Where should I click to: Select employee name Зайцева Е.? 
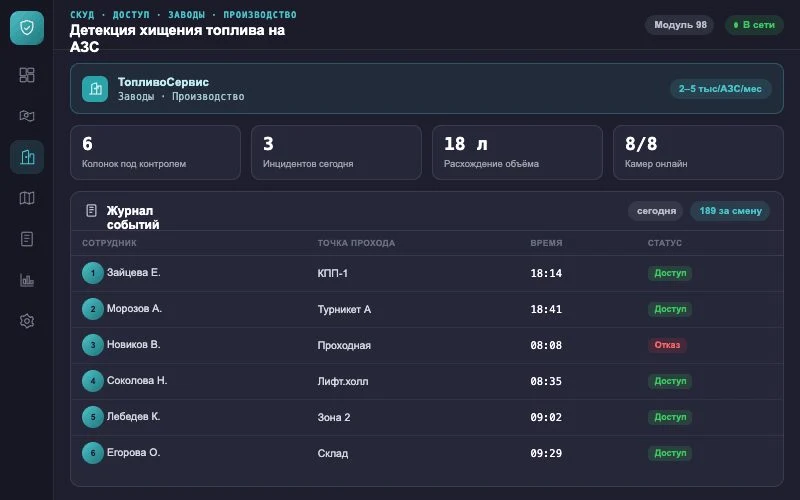click(x=134, y=272)
